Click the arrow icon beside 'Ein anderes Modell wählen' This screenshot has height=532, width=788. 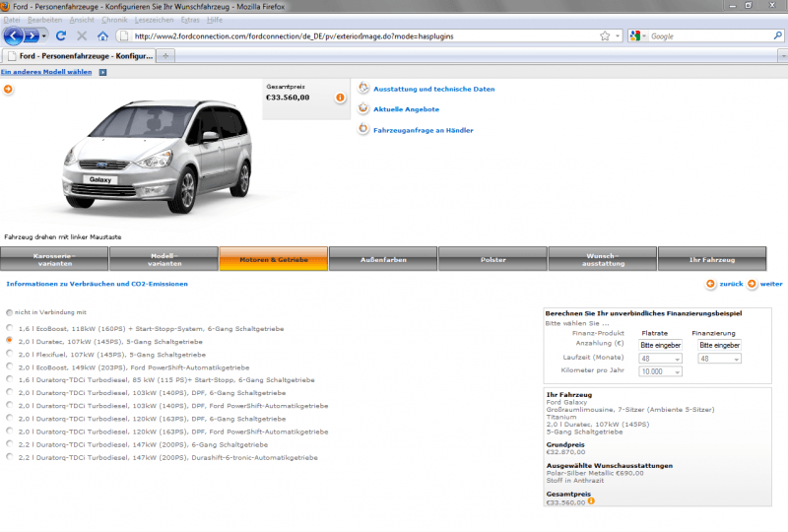pyautogui.click(x=102, y=72)
